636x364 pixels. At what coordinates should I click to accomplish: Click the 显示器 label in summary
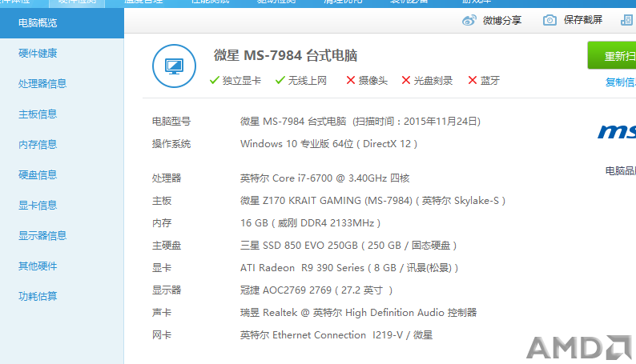click(x=167, y=290)
